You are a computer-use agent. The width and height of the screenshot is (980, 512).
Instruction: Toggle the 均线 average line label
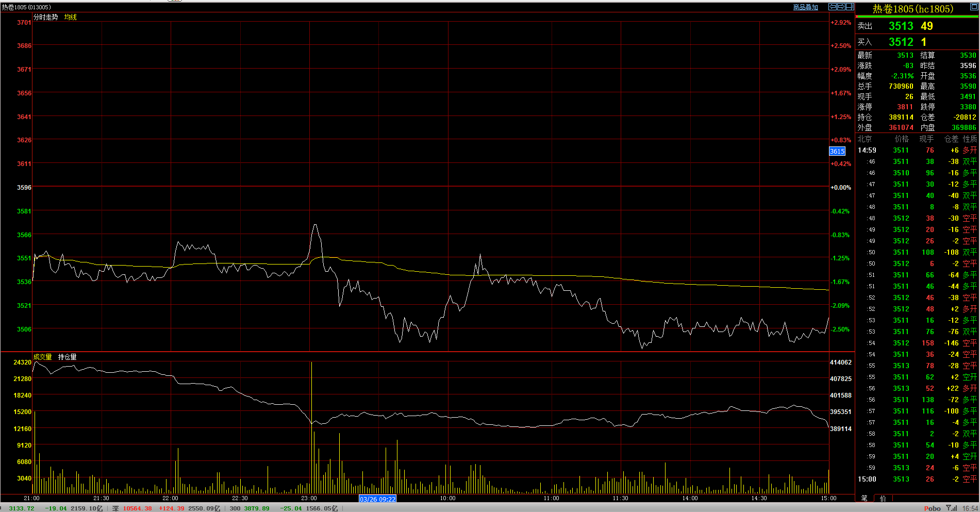(70, 17)
